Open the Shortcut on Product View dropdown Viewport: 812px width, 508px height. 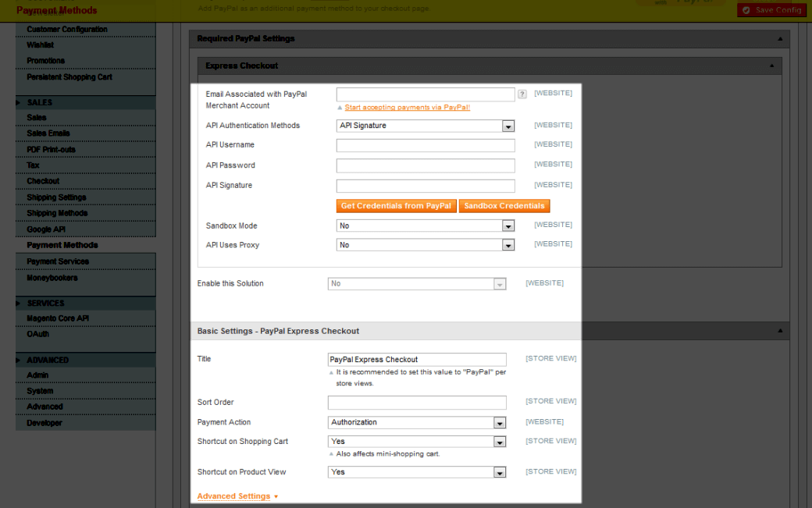click(417, 472)
